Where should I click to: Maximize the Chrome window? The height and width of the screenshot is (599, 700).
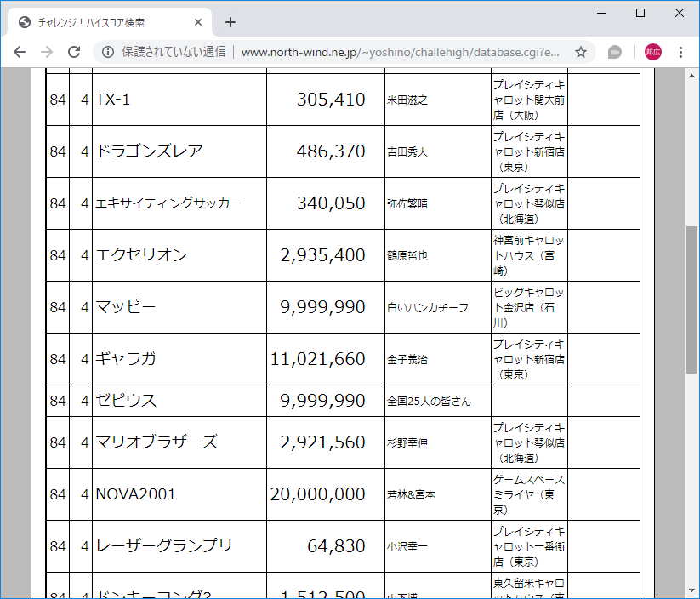click(x=640, y=13)
